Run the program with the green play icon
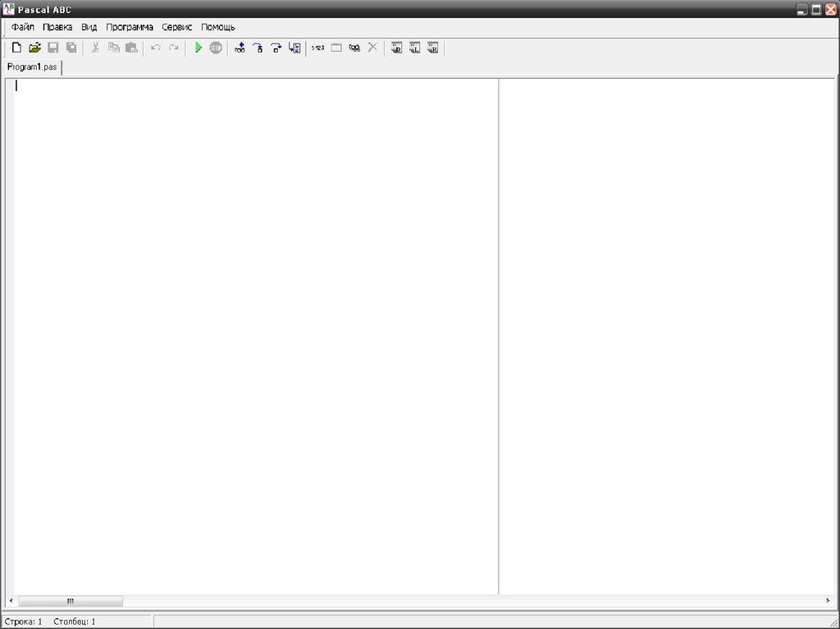 tap(199, 48)
